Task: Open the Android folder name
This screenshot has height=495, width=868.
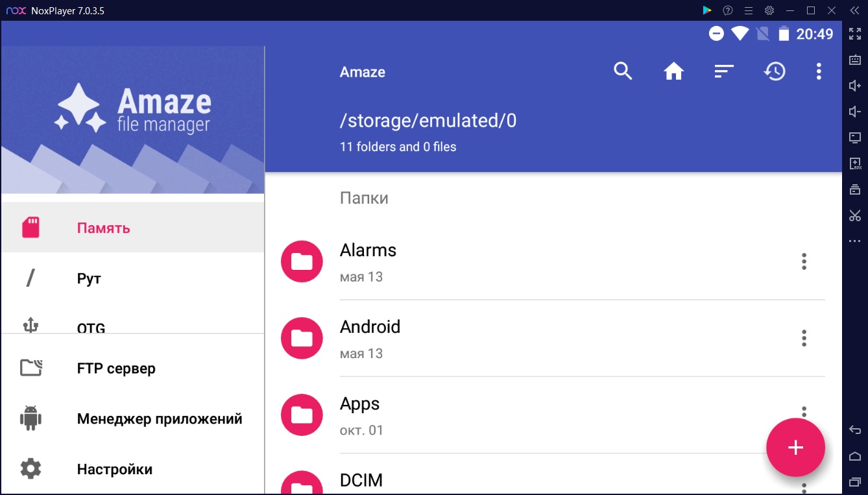Action: point(370,327)
